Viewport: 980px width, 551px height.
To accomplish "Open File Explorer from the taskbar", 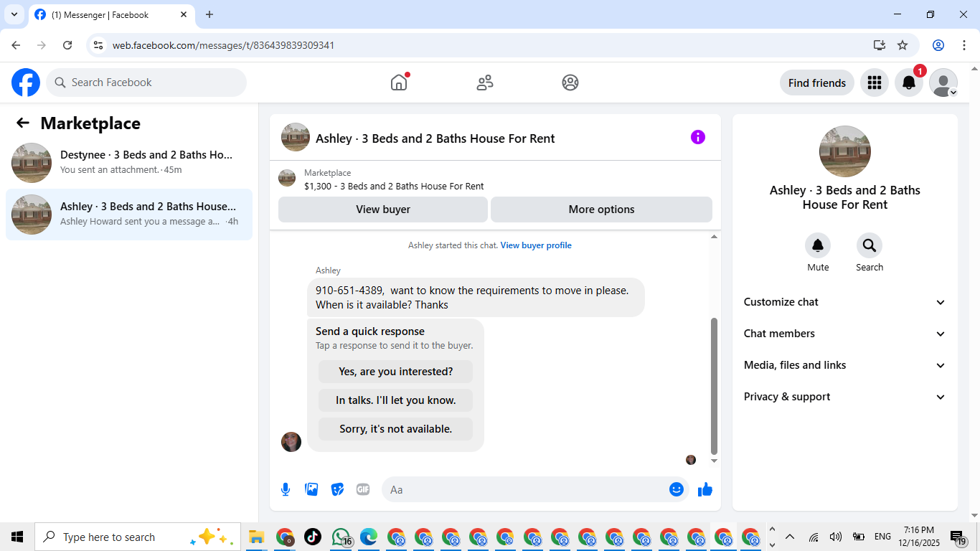I will [257, 537].
